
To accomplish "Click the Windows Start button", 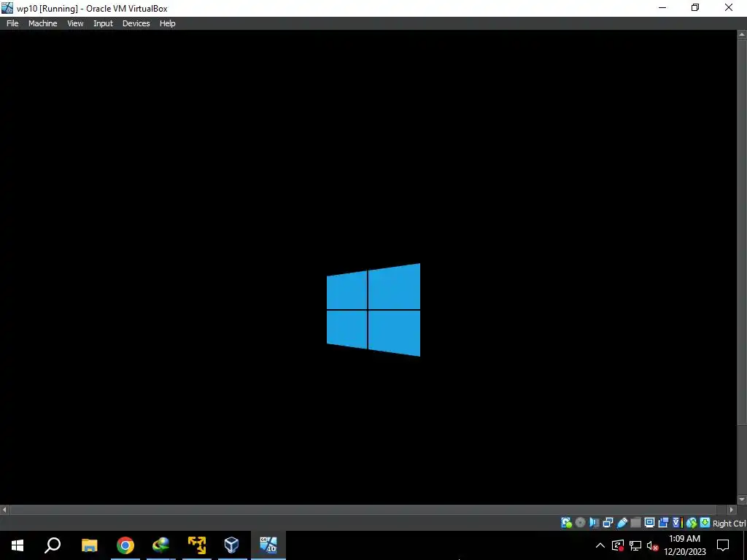I will coord(18,545).
